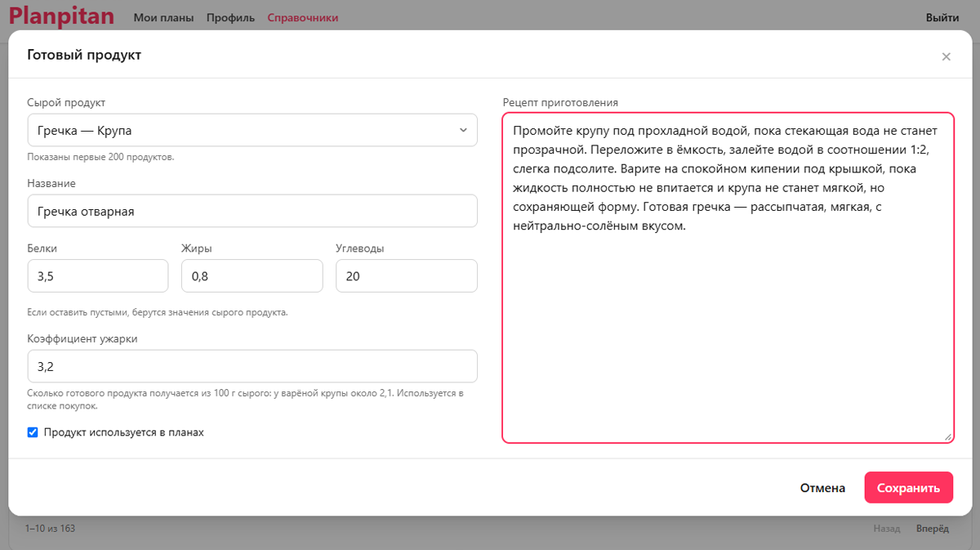Go to the Профиль menu item
Screen dimensions: 980x550
(230, 17)
